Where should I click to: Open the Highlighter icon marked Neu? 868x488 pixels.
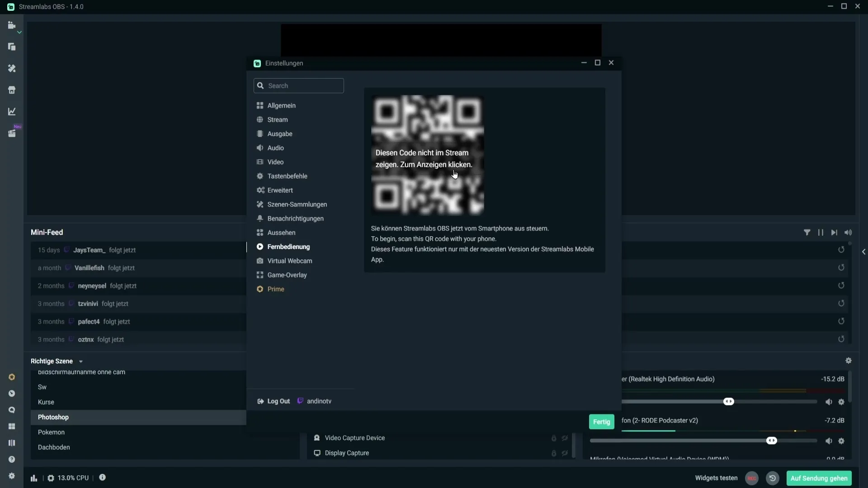click(x=12, y=133)
